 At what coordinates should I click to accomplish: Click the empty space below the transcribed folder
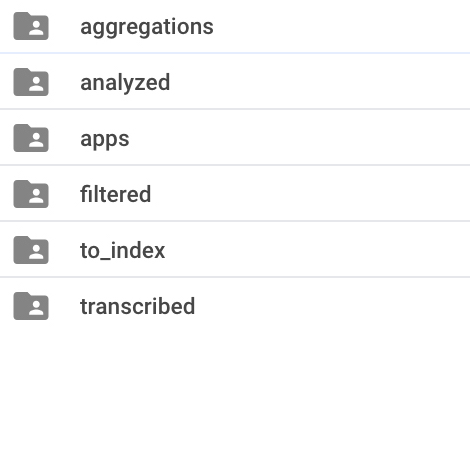235,393
